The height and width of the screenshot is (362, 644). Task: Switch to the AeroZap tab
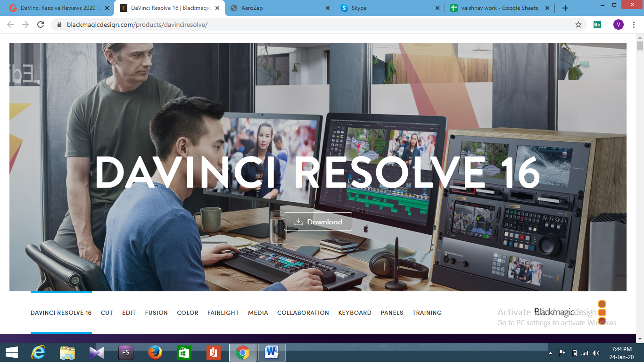(x=279, y=8)
